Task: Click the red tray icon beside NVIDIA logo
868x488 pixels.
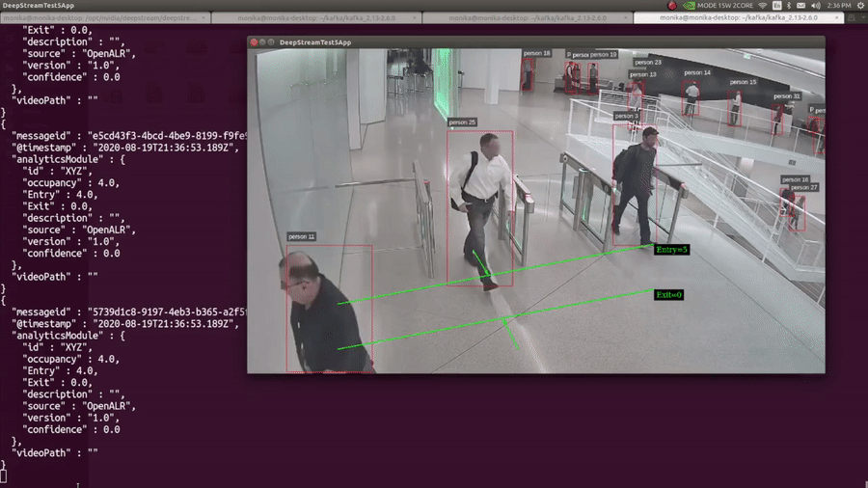Action: [x=672, y=6]
